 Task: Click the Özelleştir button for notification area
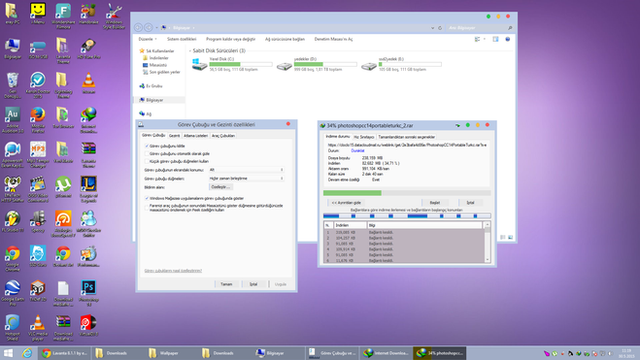click(221, 187)
